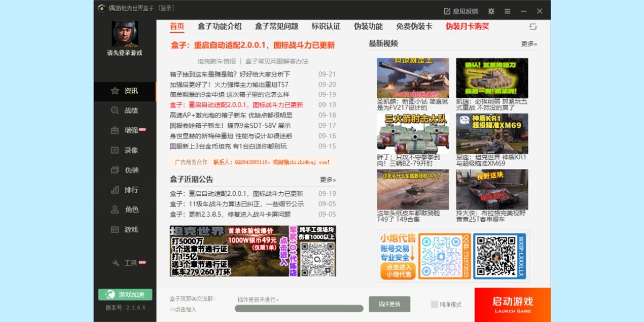Switch to the 盒子常见问题 tab
Screen dimensions: 644x322
click(x=276, y=26)
